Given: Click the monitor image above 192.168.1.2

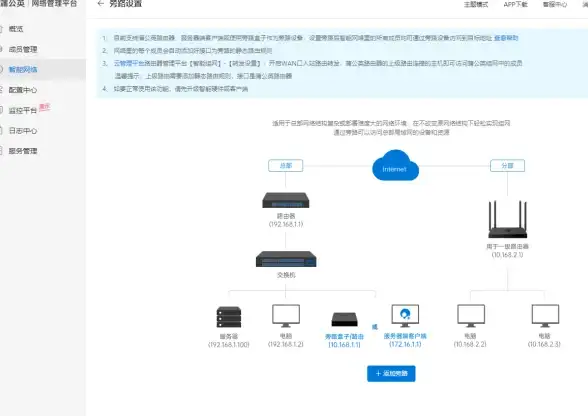Looking at the screenshot, I should click(286, 316).
